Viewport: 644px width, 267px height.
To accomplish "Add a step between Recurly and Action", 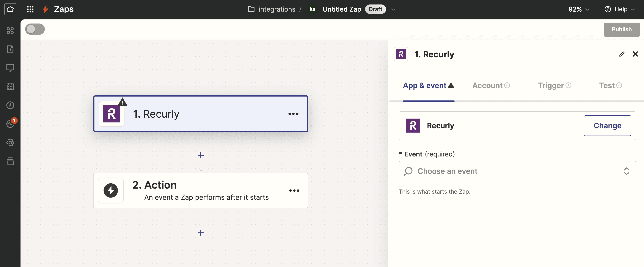I will (201, 155).
